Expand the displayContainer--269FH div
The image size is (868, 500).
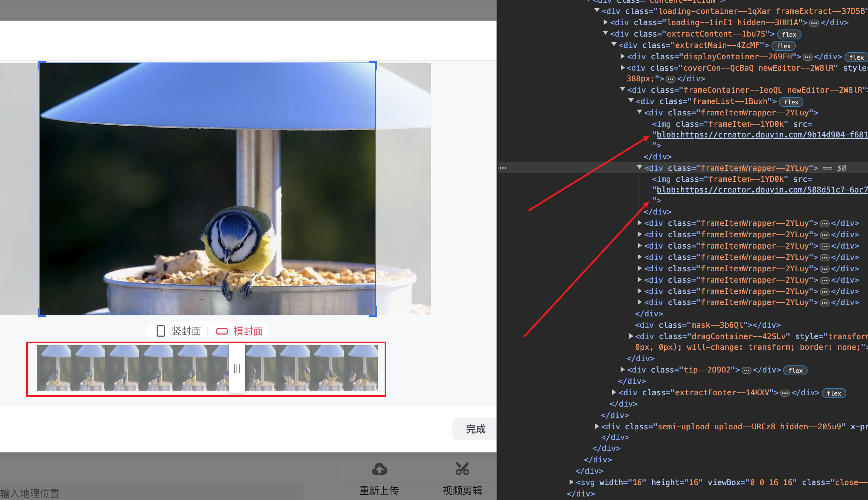point(623,56)
